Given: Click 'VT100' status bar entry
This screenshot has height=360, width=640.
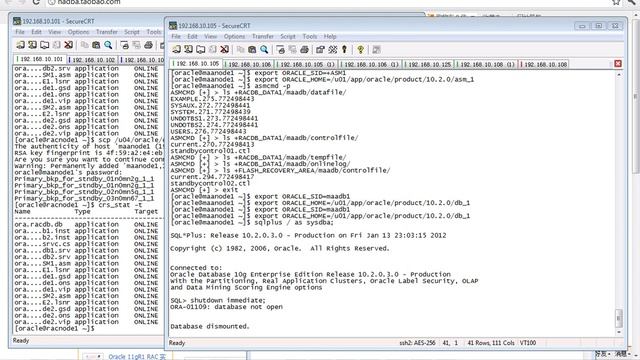Looking at the screenshot, I should 528,343.
